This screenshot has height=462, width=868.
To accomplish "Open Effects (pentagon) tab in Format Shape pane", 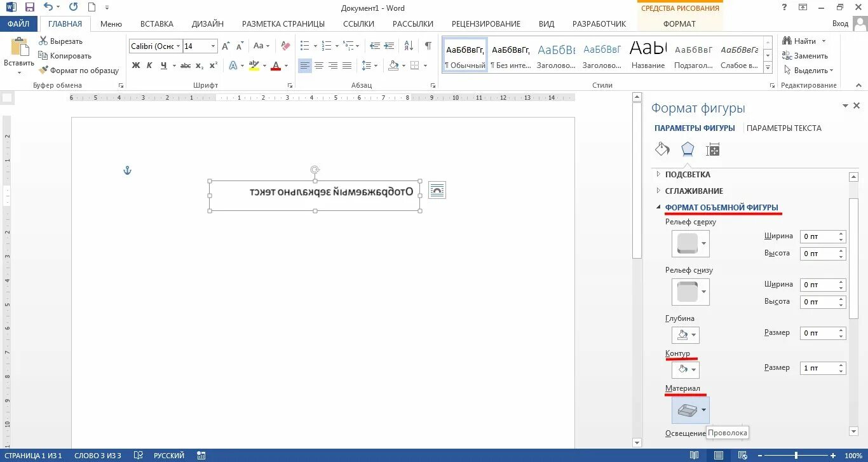I will click(688, 149).
